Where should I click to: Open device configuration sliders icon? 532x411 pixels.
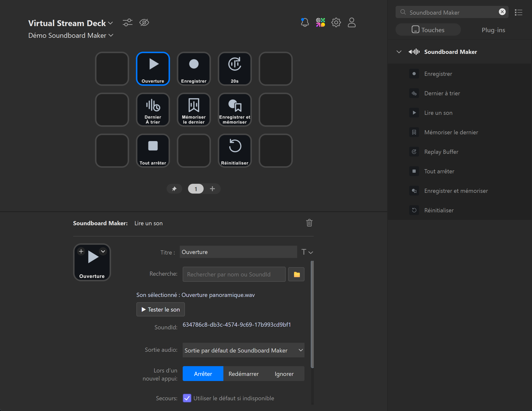click(x=127, y=22)
